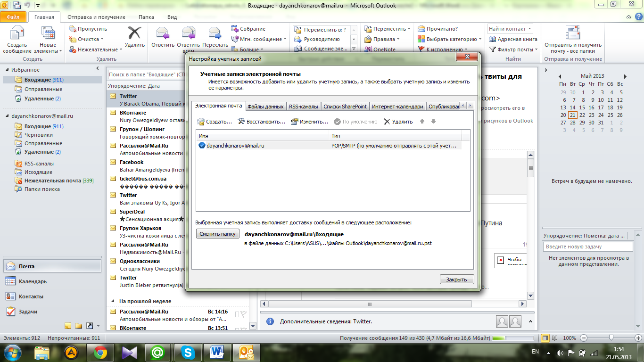Viewport: 644px width, 362px height.
Task: Open OneNote from the ribbon
Action: tap(380, 49)
